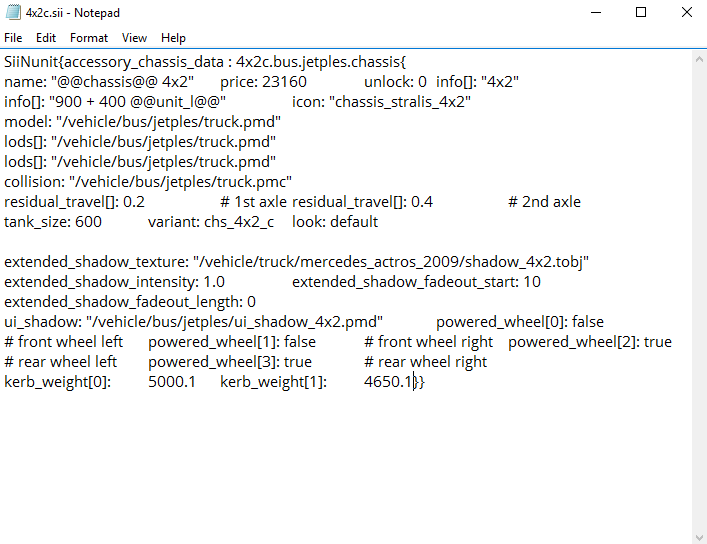The width and height of the screenshot is (707, 544).
Task: Click "tank_size: 600" text
Action: tap(53, 222)
